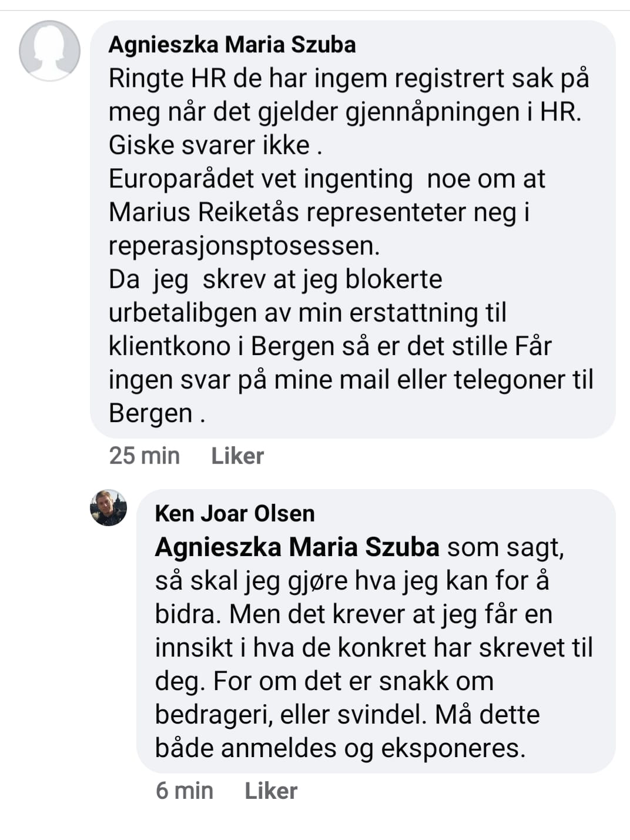Open Agnieszka Maria Szuba's default profile avatar
Screen dimensions: 630x840
coord(50,51)
